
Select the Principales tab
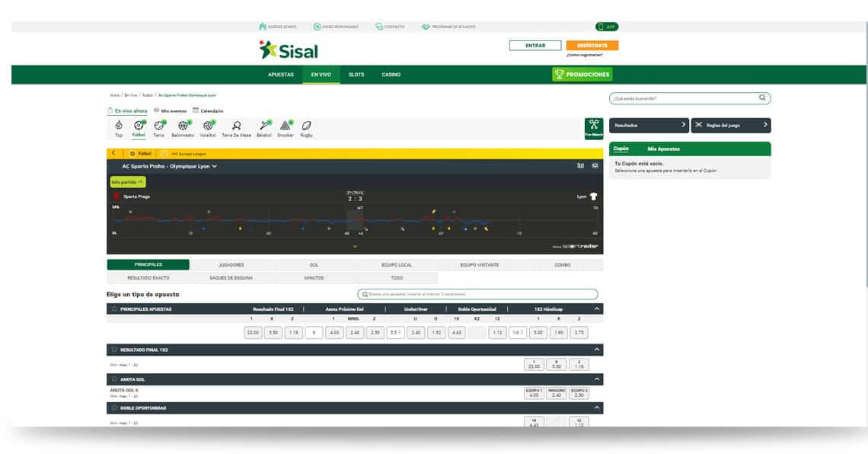[x=148, y=264]
